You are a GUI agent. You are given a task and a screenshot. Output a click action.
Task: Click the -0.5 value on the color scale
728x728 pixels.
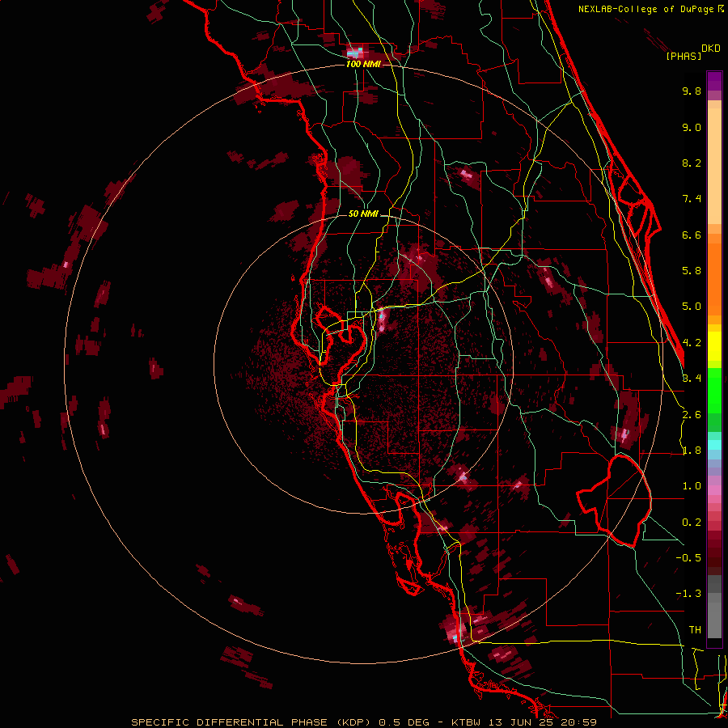point(688,558)
